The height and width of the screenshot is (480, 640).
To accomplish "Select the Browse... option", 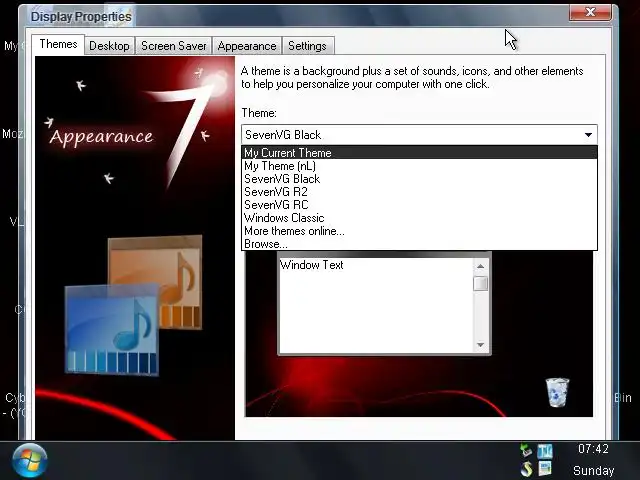I will click(419, 244).
